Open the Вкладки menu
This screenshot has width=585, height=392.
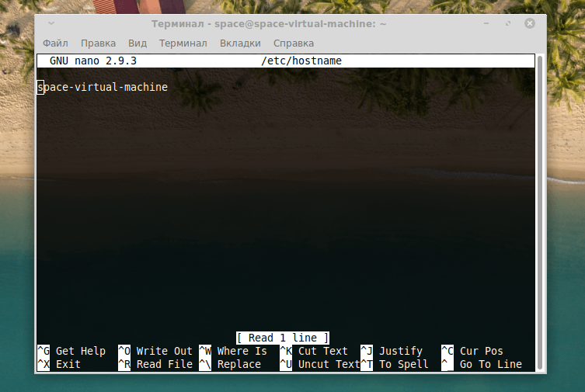click(x=240, y=43)
